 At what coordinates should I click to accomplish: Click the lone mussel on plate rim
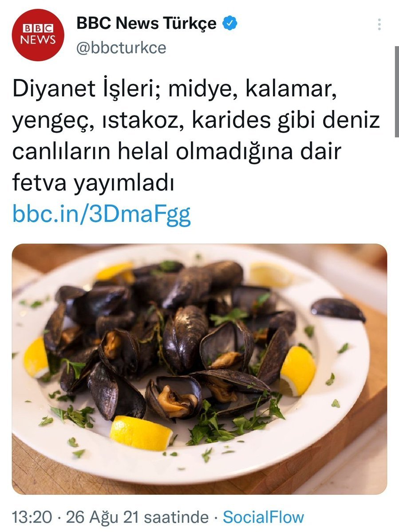[x=338, y=309]
